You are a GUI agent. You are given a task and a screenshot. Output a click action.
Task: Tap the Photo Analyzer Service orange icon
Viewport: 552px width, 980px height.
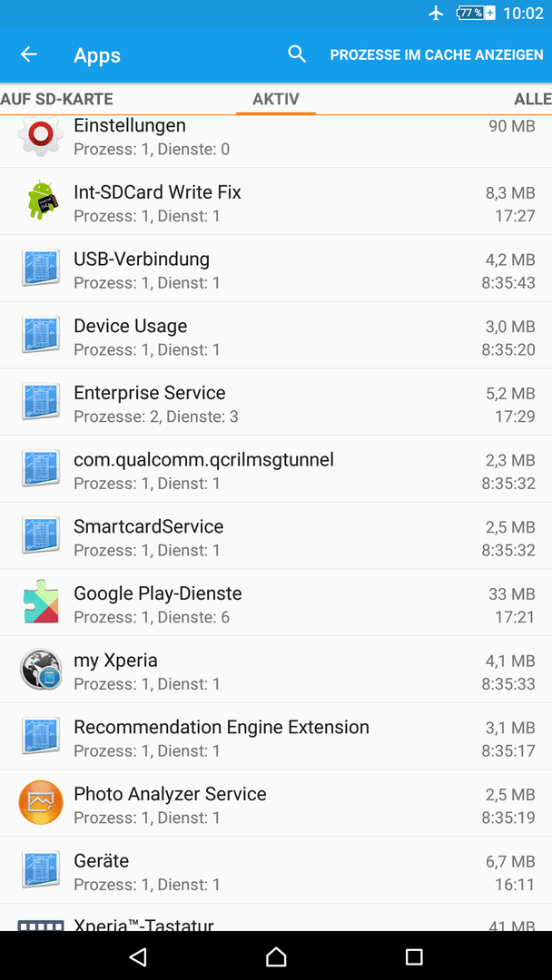pyautogui.click(x=41, y=802)
